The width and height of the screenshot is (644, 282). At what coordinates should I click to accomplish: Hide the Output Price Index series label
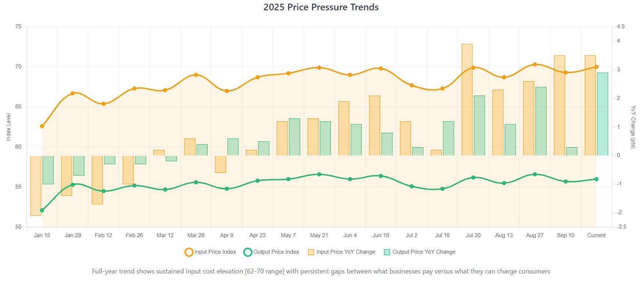pyautogui.click(x=276, y=252)
